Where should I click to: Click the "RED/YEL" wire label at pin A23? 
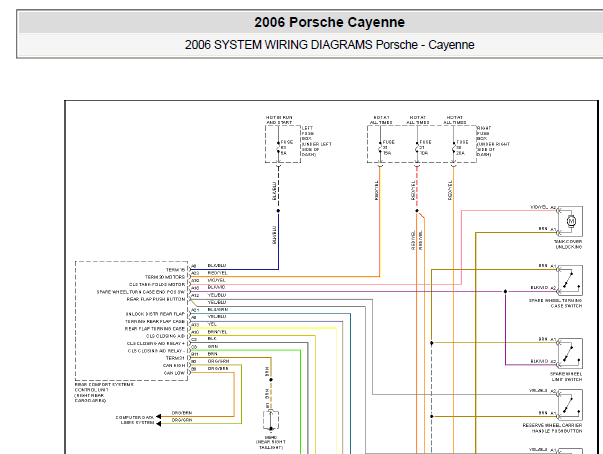pyautogui.click(x=217, y=273)
